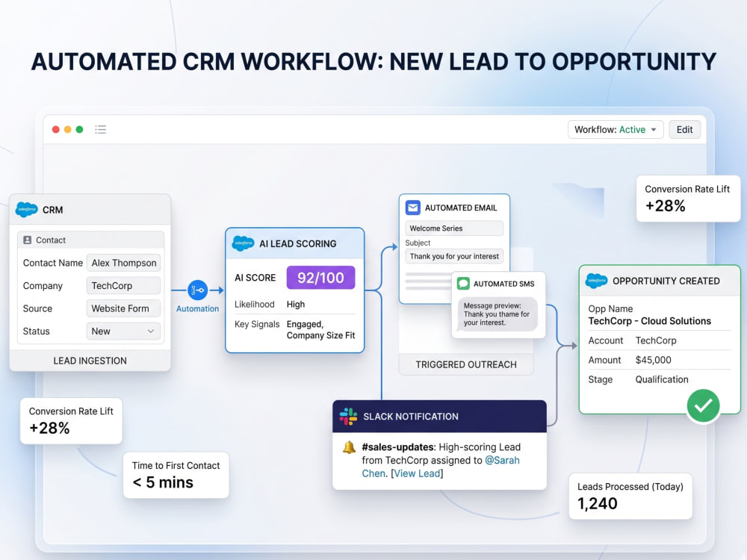
Task: Click the lower-left Conversion Rate Lift +28% card
Action: point(71,421)
